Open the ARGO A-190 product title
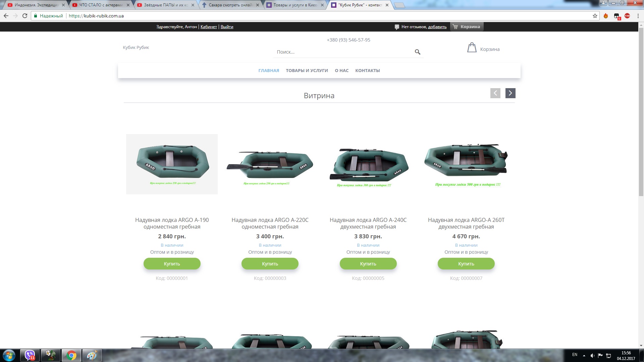Image resolution: width=644 pixels, height=362 pixels. pyautogui.click(x=172, y=223)
